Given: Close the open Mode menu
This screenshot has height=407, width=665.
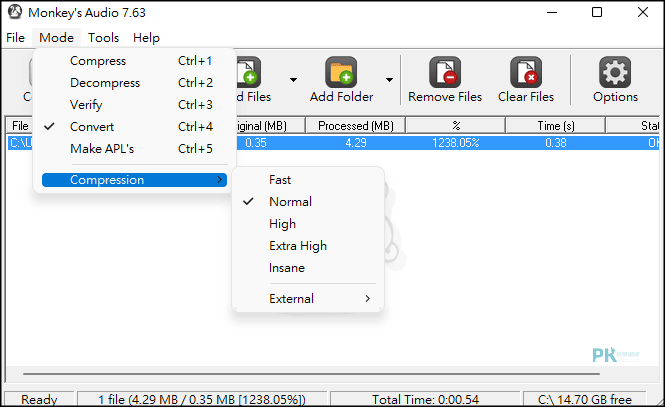Looking at the screenshot, I should coord(56,38).
